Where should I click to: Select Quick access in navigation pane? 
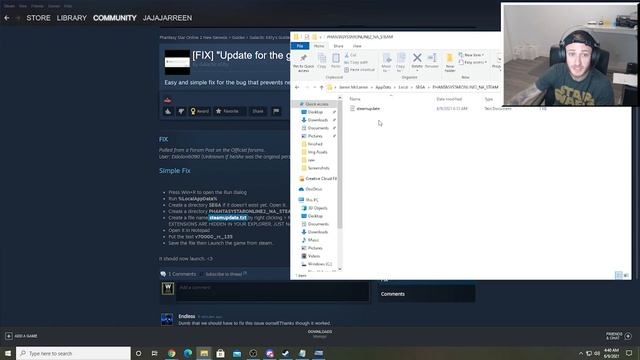[317, 104]
